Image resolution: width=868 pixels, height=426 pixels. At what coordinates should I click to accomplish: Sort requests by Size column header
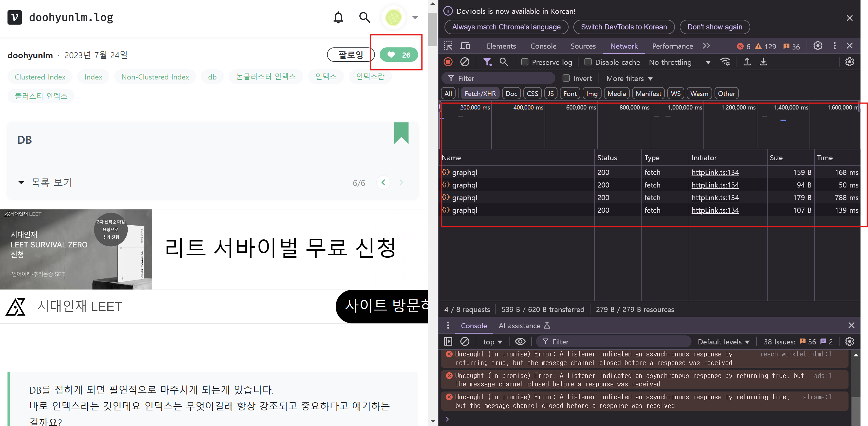790,158
